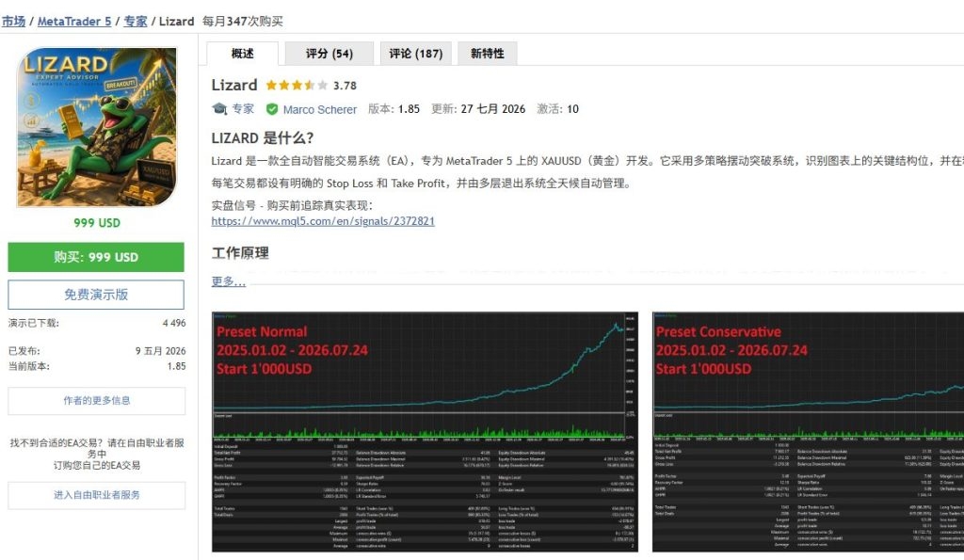Click the 激活: 10 text
The height and width of the screenshot is (560, 964).
click(557, 109)
